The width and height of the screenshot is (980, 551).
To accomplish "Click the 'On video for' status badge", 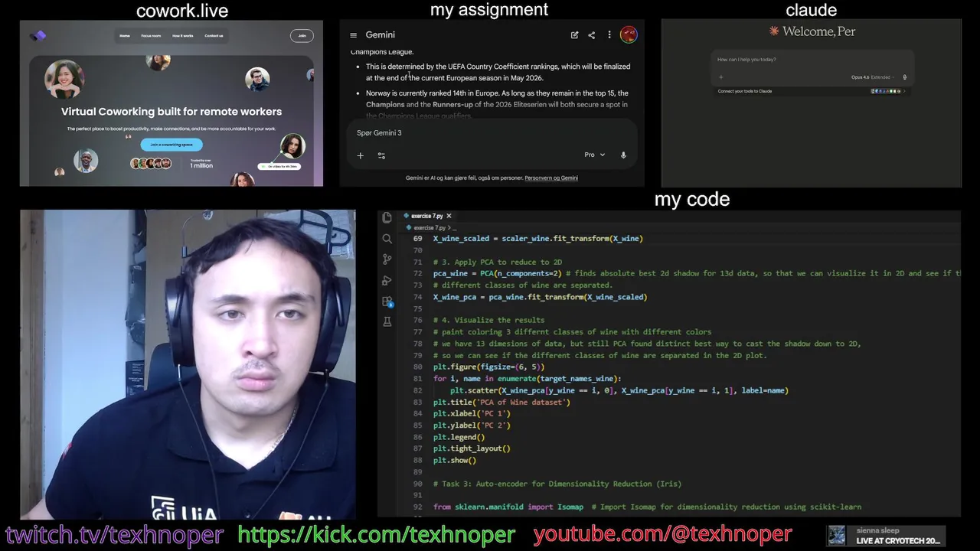I will pyautogui.click(x=279, y=166).
